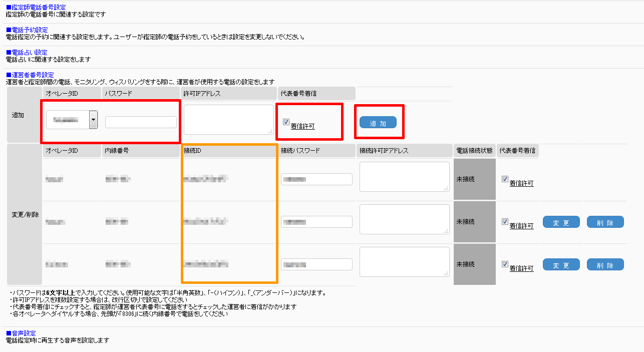Focus the third row's 接続パスワード field
The width and height of the screenshot is (644, 352).
pyautogui.click(x=316, y=264)
